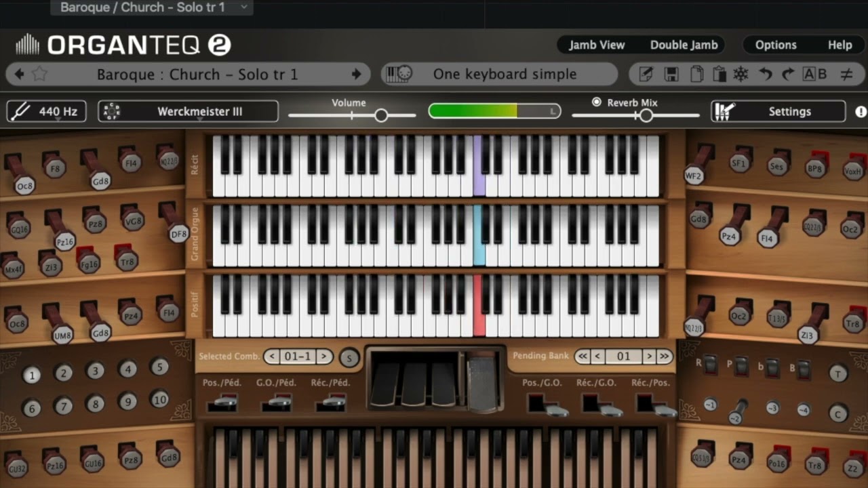This screenshot has width=868, height=488.
Task: Open the One keyboard simple mode dropdown
Action: tap(505, 74)
